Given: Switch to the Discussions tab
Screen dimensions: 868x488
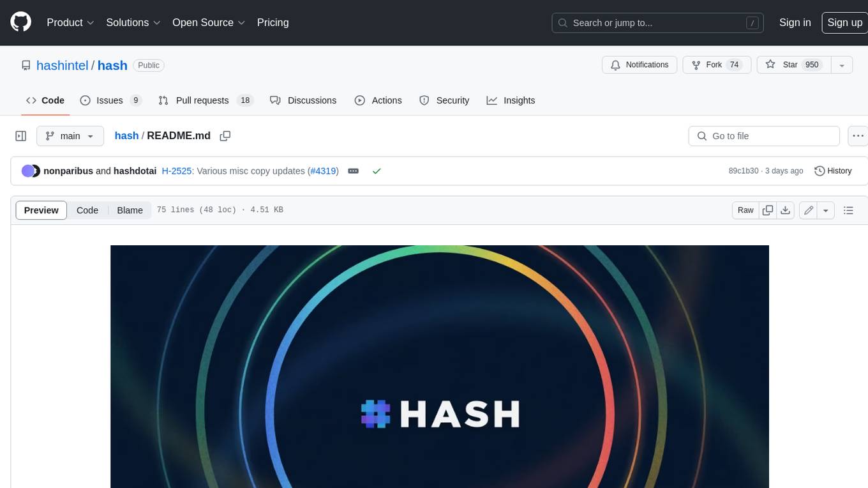Looking at the screenshot, I should pyautogui.click(x=303, y=100).
